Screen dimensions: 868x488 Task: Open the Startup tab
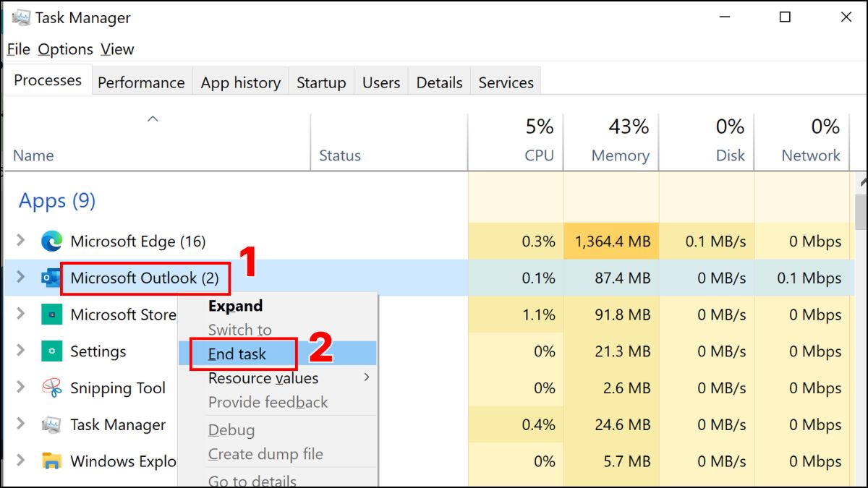(321, 82)
